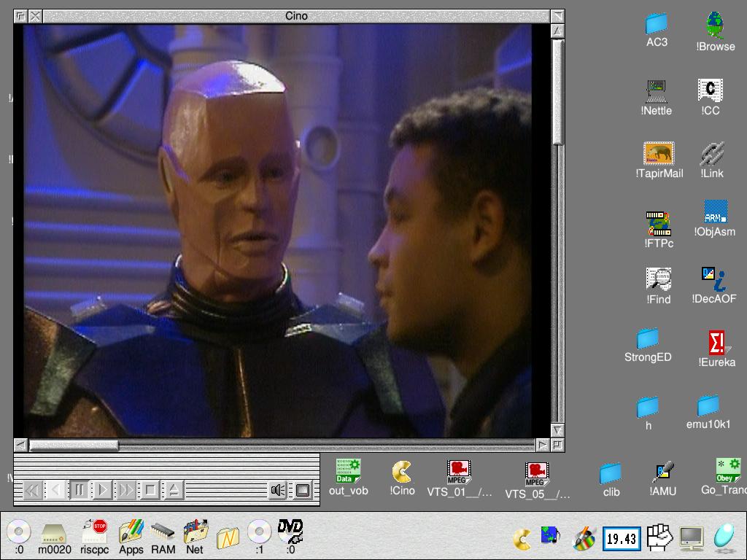Select the !CC compiler icon
Viewport: 747px width, 560px height.
click(711, 97)
